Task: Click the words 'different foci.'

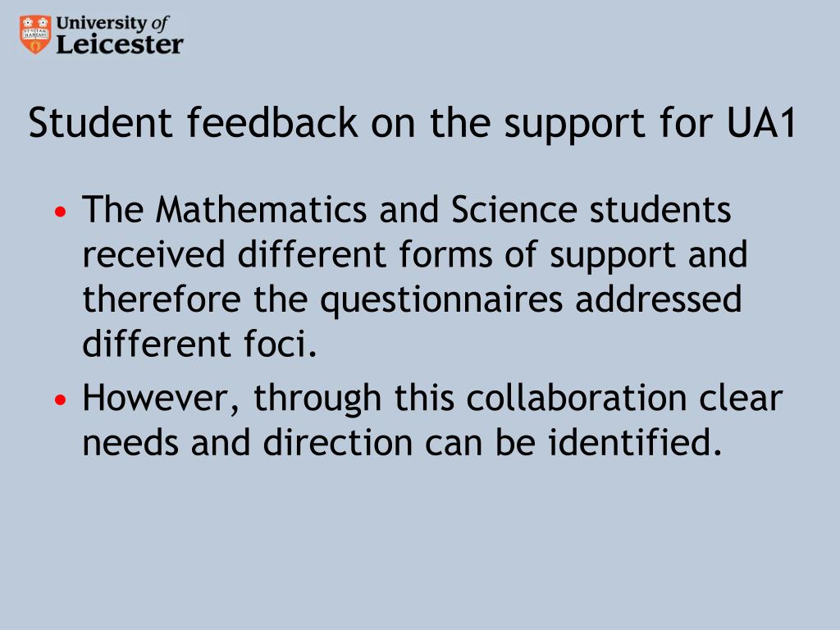Action: 200,344
